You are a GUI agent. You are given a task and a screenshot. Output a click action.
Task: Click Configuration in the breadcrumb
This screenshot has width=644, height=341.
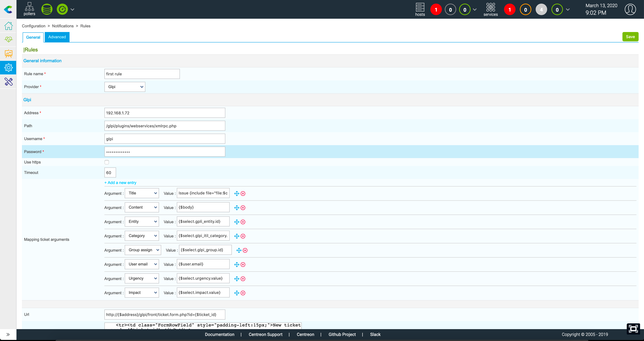click(33, 26)
